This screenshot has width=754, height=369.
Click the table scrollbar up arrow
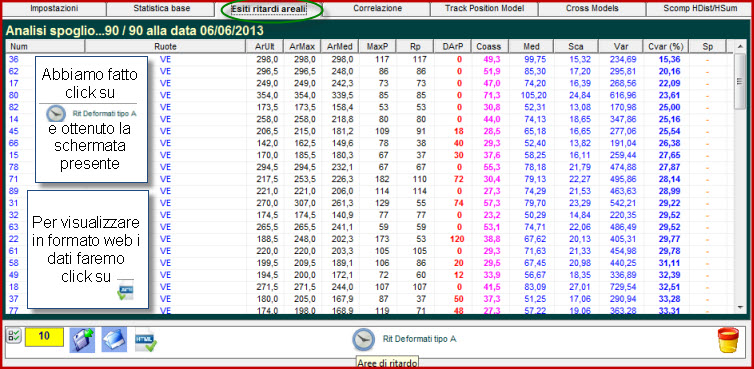(x=740, y=47)
